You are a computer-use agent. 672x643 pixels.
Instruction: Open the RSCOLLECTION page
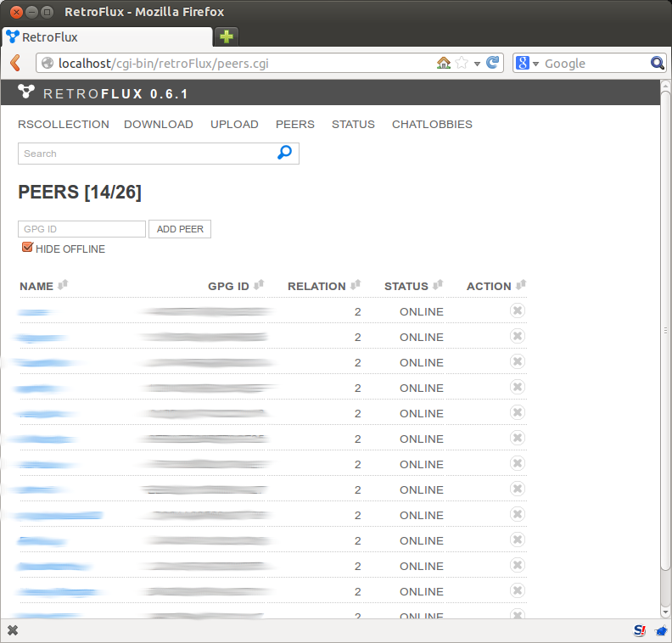click(x=64, y=124)
